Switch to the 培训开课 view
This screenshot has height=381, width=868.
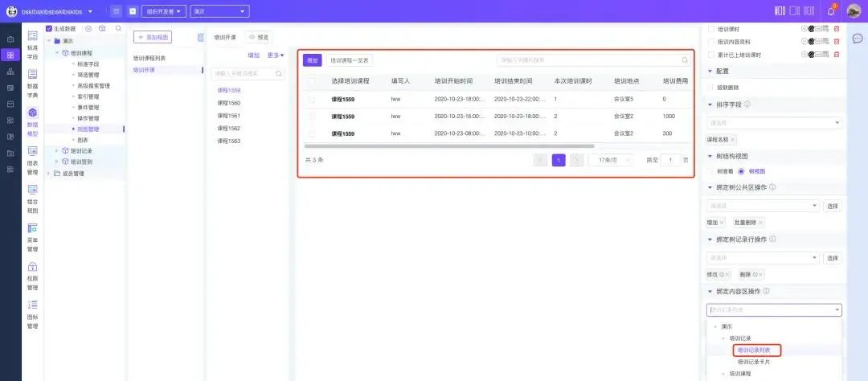(x=144, y=70)
